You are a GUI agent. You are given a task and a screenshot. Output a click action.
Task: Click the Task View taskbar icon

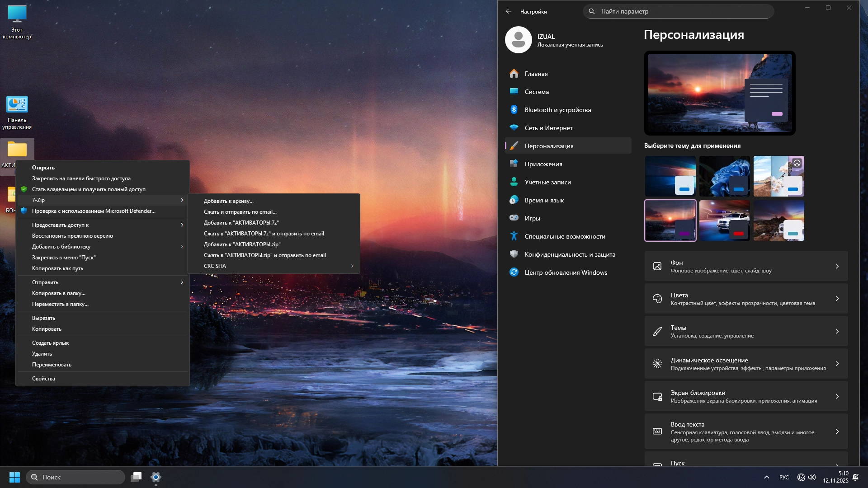(136, 477)
